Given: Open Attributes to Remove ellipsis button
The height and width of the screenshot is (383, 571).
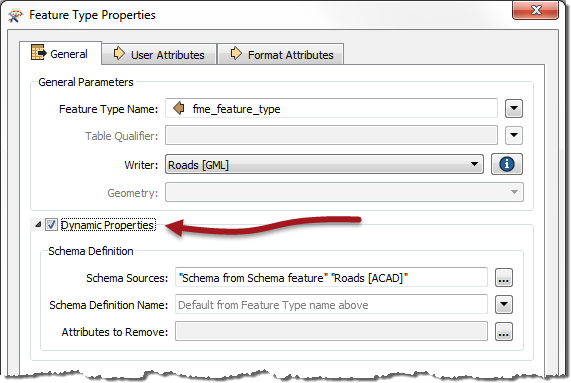Looking at the screenshot, I should (504, 332).
